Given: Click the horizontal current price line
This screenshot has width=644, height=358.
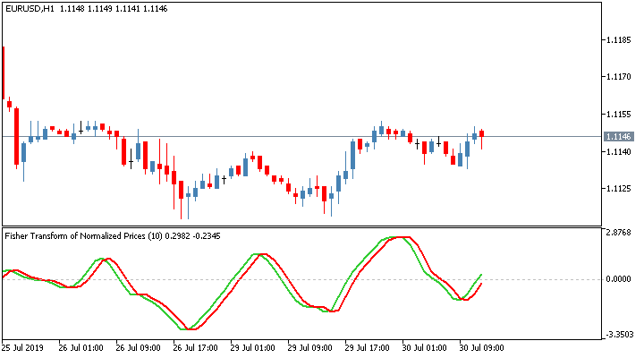Looking at the screenshot, I should tap(302, 136).
